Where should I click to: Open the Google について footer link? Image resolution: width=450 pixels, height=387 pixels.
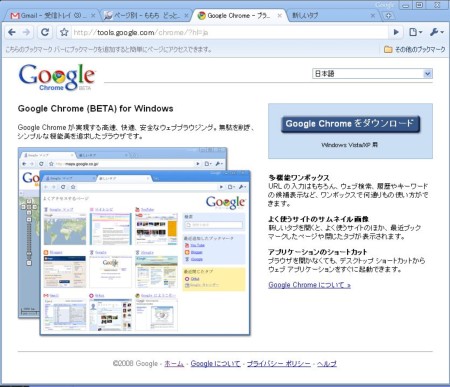click(x=215, y=364)
